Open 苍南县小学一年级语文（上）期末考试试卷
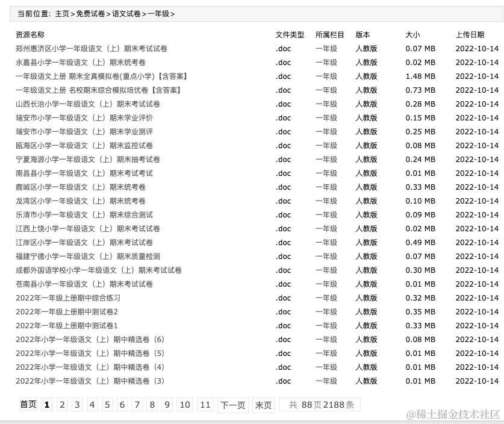This screenshot has height=424, width=504. (x=84, y=284)
